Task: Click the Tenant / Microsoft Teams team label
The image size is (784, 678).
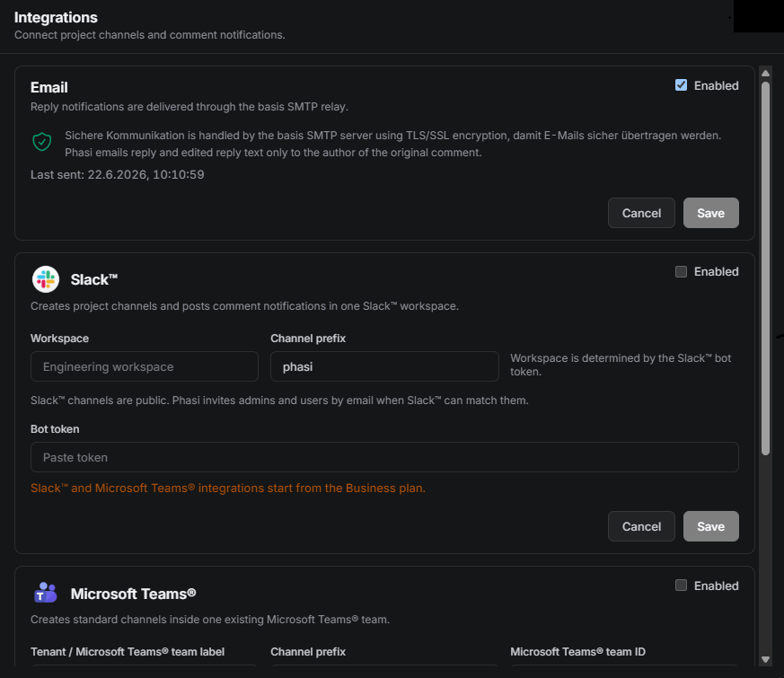Action: (128, 651)
